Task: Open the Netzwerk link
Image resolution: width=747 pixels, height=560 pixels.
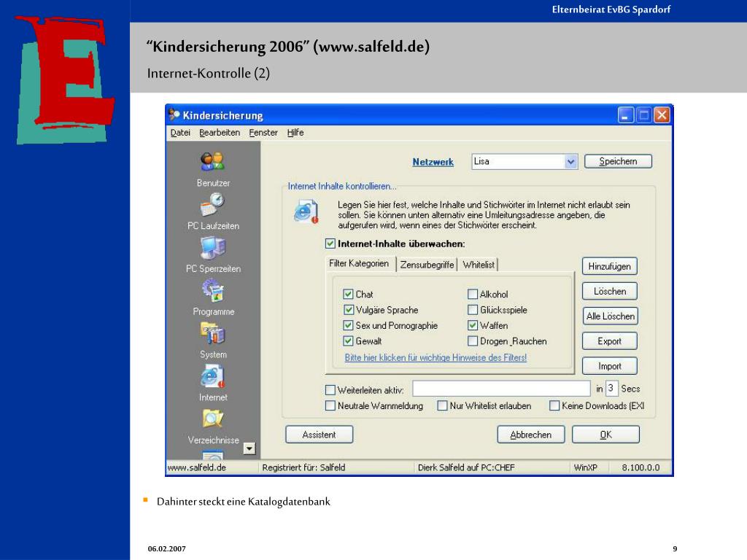Action: pos(433,162)
